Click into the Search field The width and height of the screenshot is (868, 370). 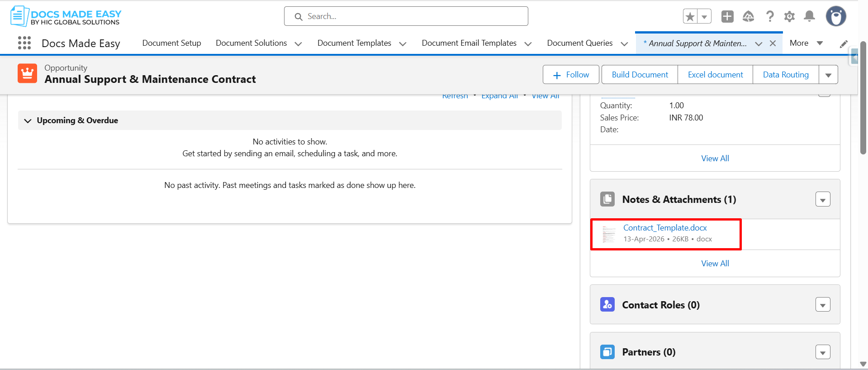pos(406,16)
